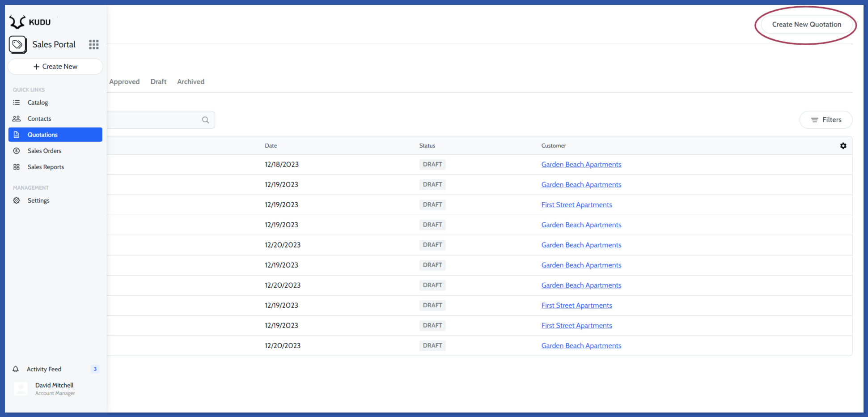The width and height of the screenshot is (868, 417).
Task: Click the Sales Portal tag icon
Action: [x=17, y=44]
